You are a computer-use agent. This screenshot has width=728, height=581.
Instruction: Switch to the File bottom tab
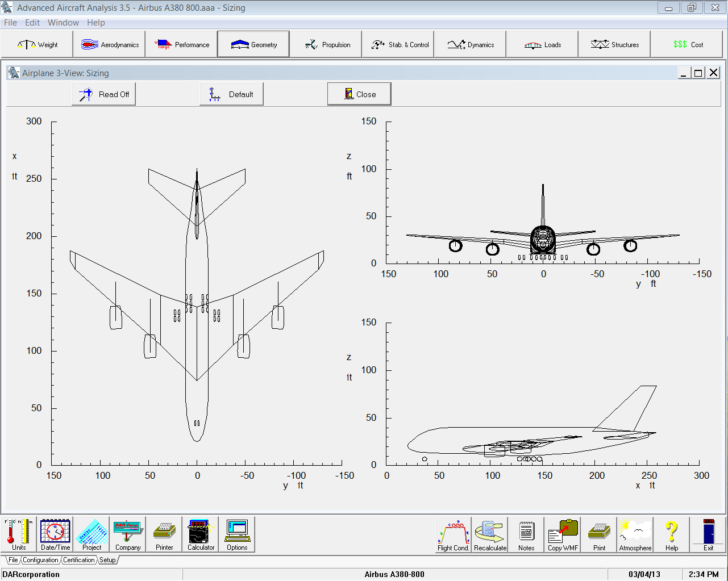(x=13, y=560)
